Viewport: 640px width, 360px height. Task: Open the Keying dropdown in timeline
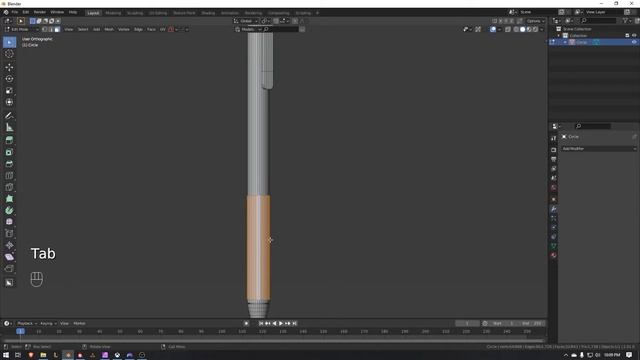(48, 323)
